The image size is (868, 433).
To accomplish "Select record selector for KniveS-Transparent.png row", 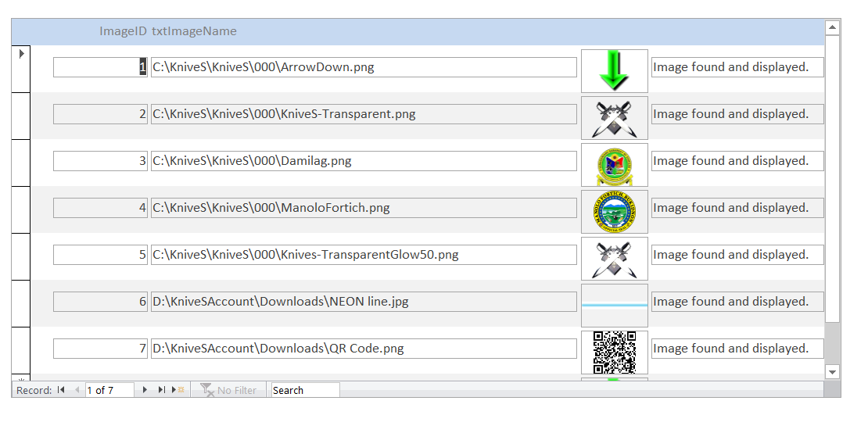I will point(20,116).
